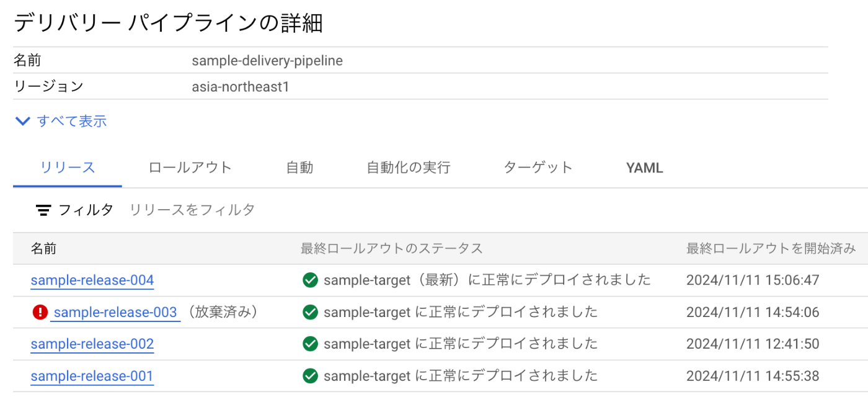Screen dimensions: 868x402
Task: Click 最終ロールアウトのステータス column header
Action: (392, 249)
